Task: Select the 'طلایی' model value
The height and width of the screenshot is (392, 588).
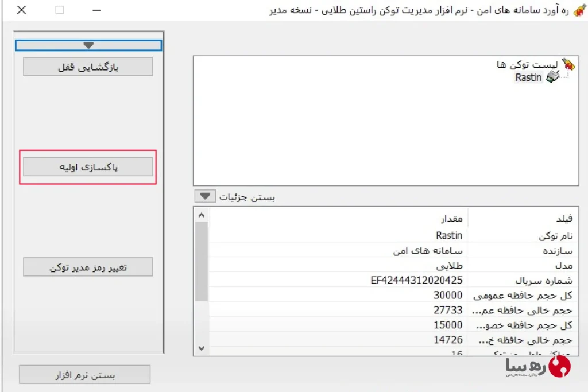Action: tap(449, 266)
